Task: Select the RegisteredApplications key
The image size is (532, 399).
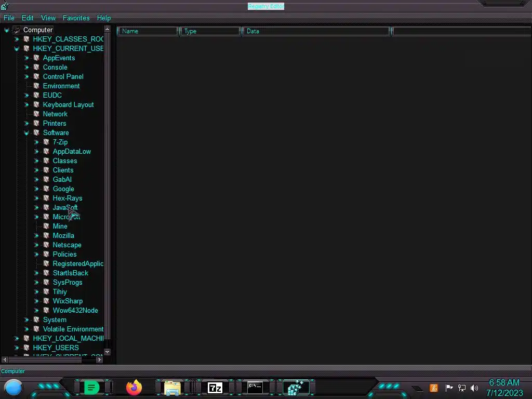Action: pos(78,263)
